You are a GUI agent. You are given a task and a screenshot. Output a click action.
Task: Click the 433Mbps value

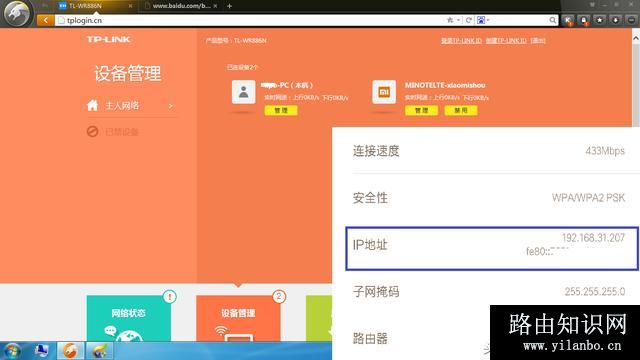(605, 151)
